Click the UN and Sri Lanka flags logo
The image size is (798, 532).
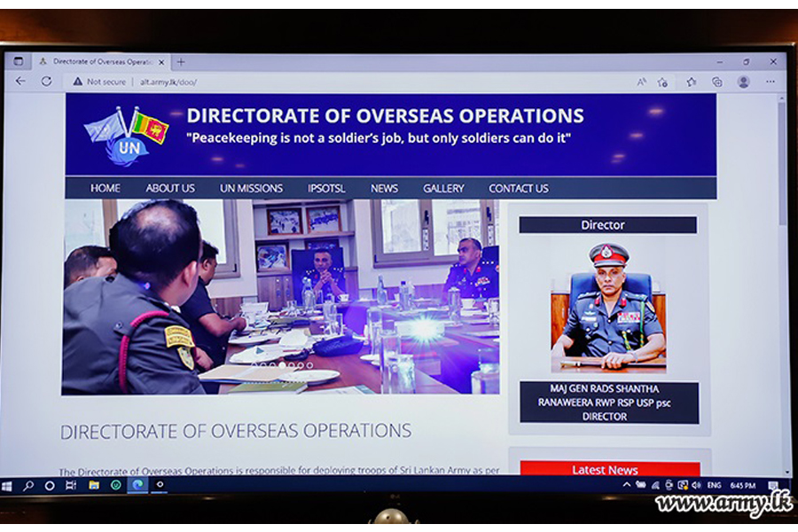(x=126, y=136)
